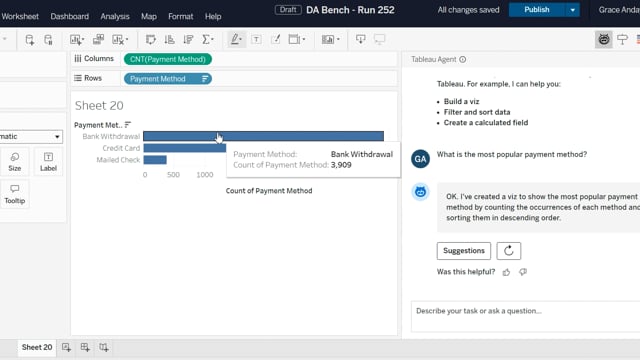The width and height of the screenshot is (640, 360).
Task: Open the Analysis menu
Action: 115,16
